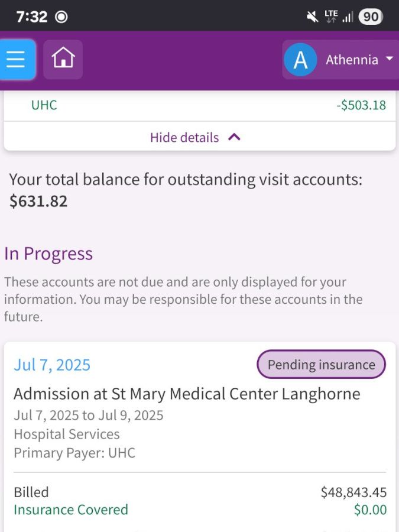This screenshot has height=532, width=399.
Task: Click the Hide details link
Action: 184,138
